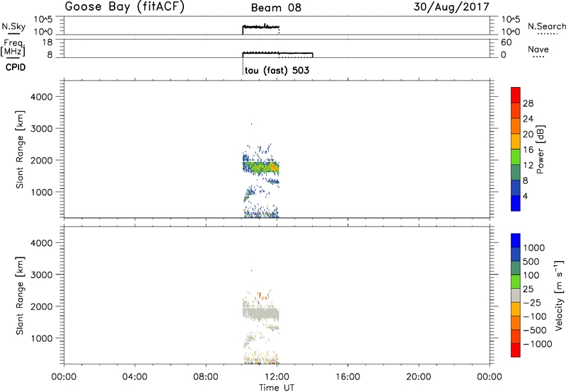Click the '4000' tick of the power panel
Viewport: 566px width, 392px height.
(x=41, y=97)
